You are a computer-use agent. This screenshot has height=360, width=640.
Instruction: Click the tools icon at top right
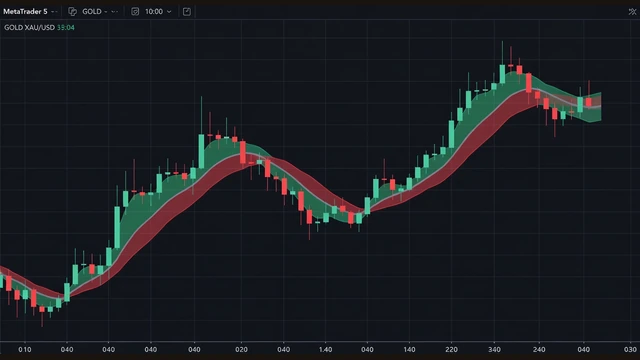[x=632, y=11]
